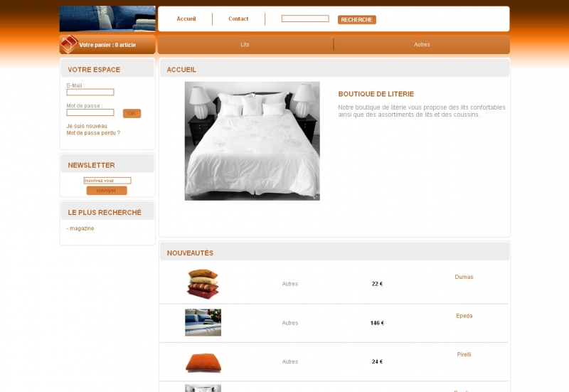Open the orange cushion product thumbnail
The image size is (569, 392).
point(203,362)
